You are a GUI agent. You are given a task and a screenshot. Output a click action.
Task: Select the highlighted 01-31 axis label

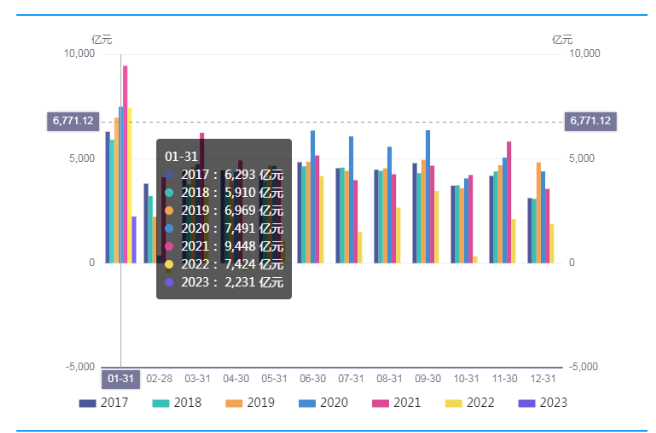tap(120, 379)
